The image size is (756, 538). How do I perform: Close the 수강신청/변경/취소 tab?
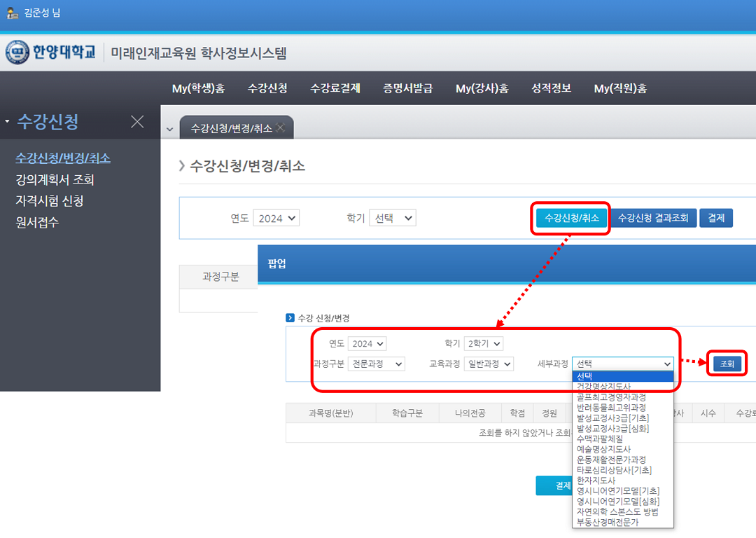tap(280, 127)
